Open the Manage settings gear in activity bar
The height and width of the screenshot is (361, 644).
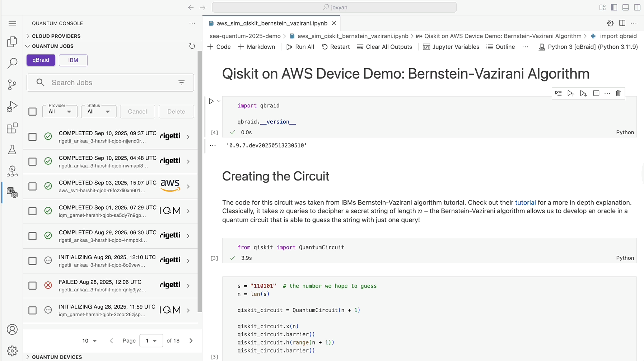click(12, 351)
